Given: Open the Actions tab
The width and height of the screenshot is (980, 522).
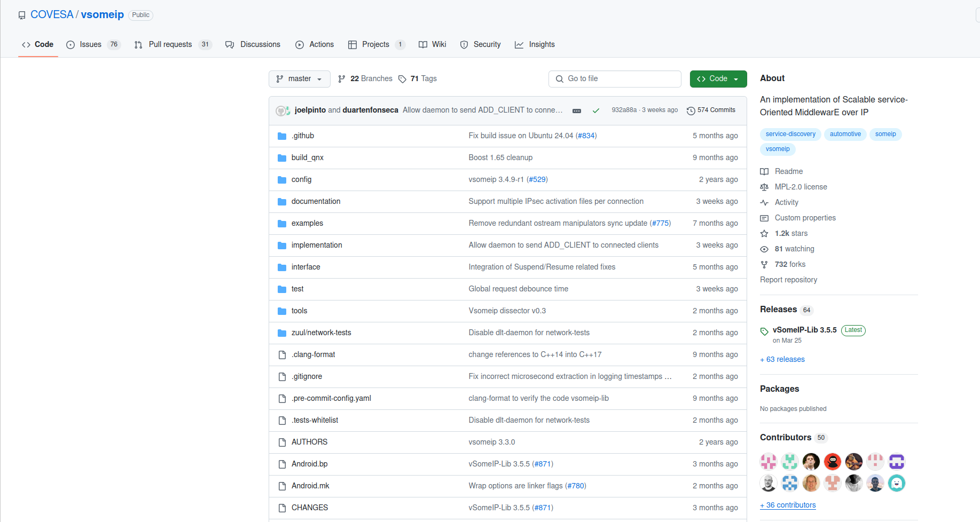Looking at the screenshot, I should coord(315,45).
